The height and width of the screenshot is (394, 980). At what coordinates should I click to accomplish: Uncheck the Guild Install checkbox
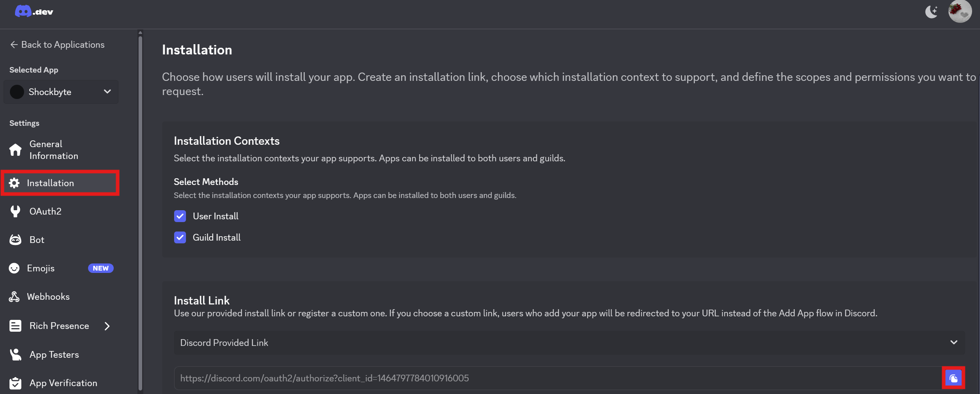[x=180, y=237]
